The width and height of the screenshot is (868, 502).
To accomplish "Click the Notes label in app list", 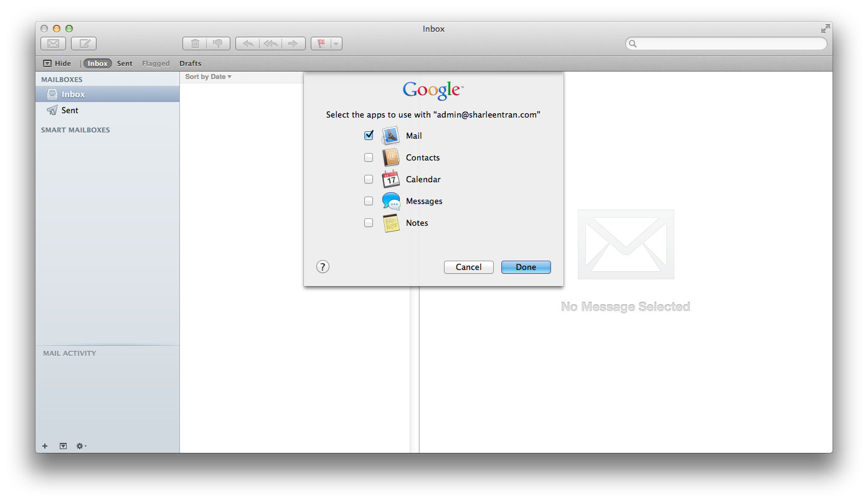I will point(417,223).
